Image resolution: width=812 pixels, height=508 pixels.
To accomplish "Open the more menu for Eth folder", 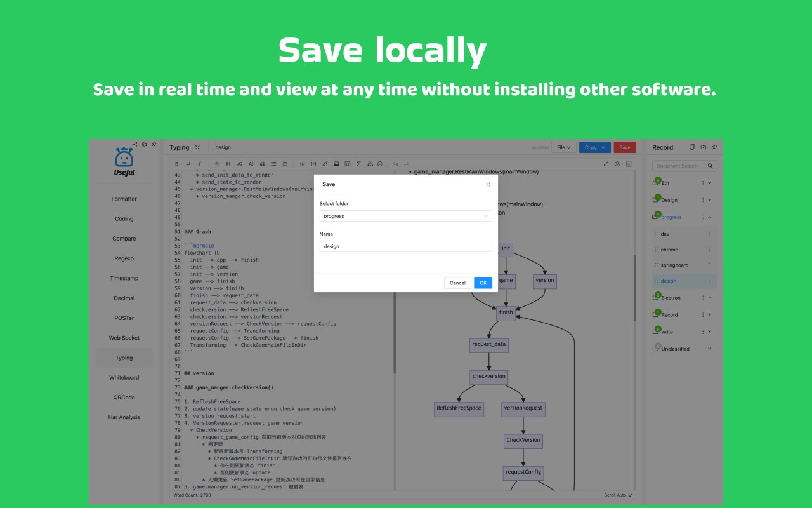I will tap(702, 183).
